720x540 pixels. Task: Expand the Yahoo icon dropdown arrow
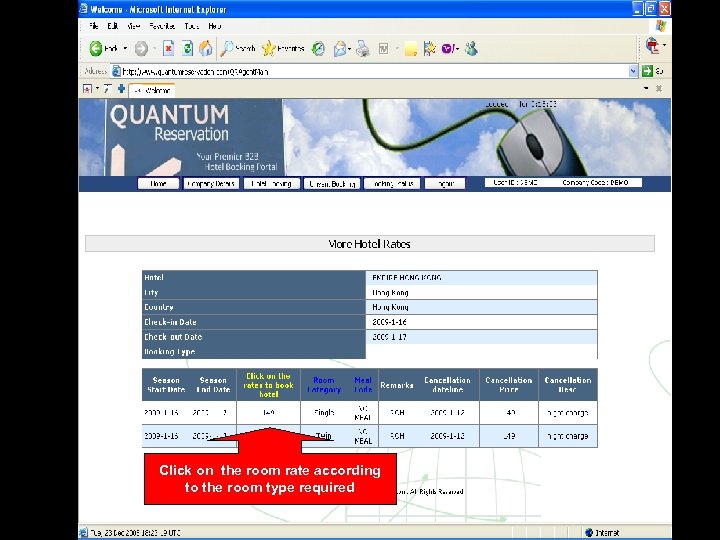pyautogui.click(x=457, y=49)
